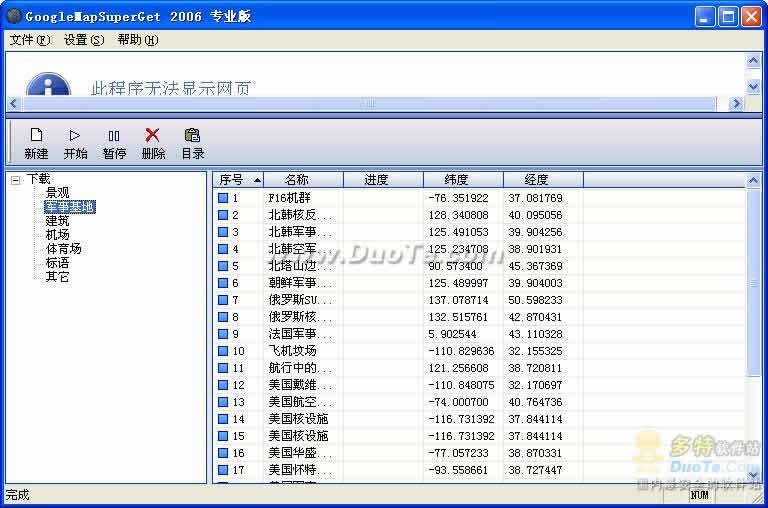
Task: Click the web panel scroll-down arrow
Action: point(753,87)
